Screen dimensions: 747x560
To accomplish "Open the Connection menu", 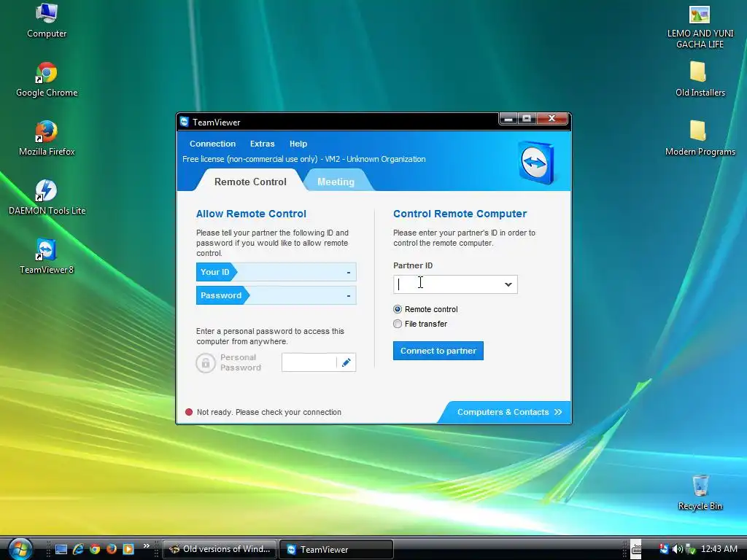I will 212,144.
